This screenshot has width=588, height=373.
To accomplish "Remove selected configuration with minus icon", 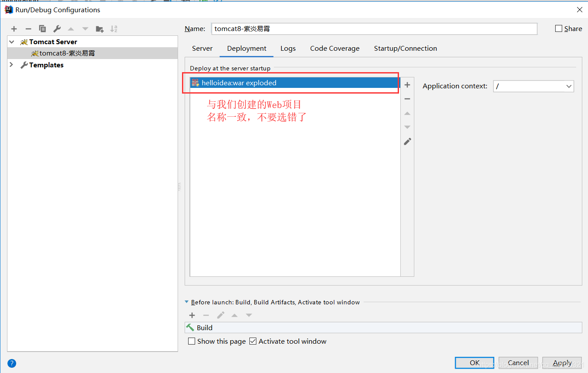I will [x=28, y=29].
